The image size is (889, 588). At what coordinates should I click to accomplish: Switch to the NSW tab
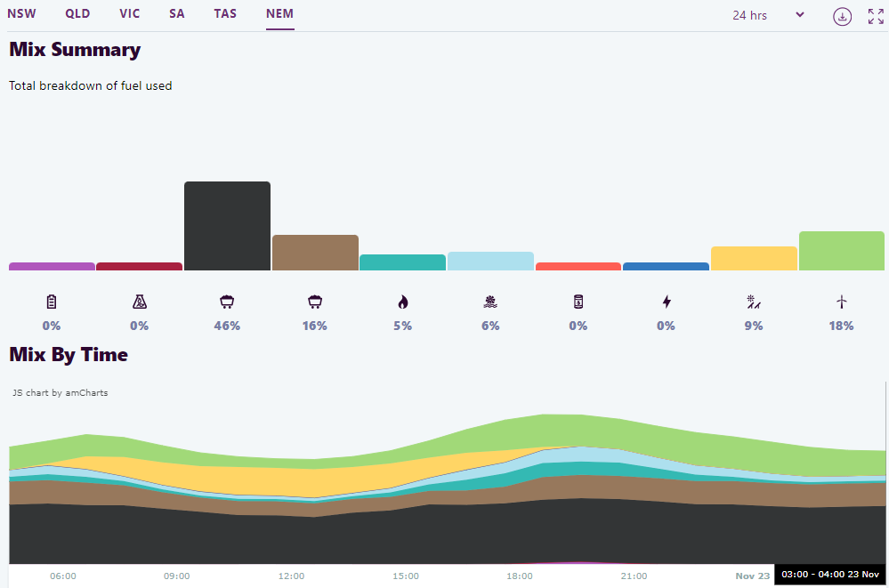click(x=21, y=14)
